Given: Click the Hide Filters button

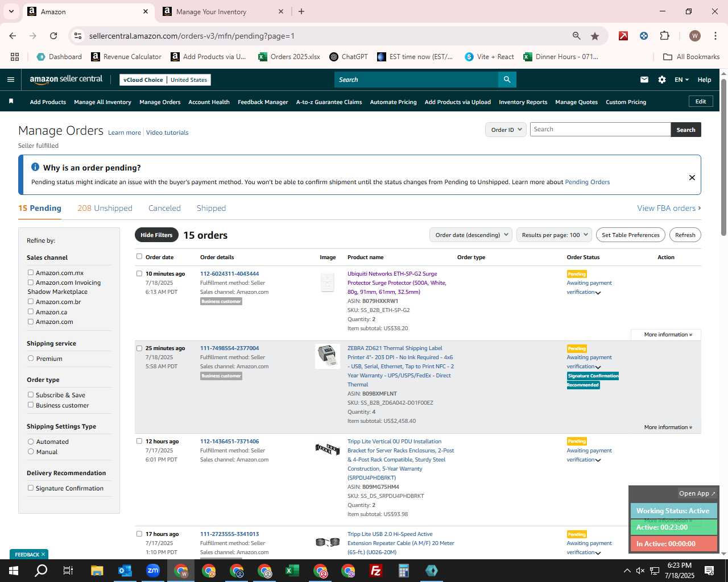Looking at the screenshot, I should click(x=156, y=235).
